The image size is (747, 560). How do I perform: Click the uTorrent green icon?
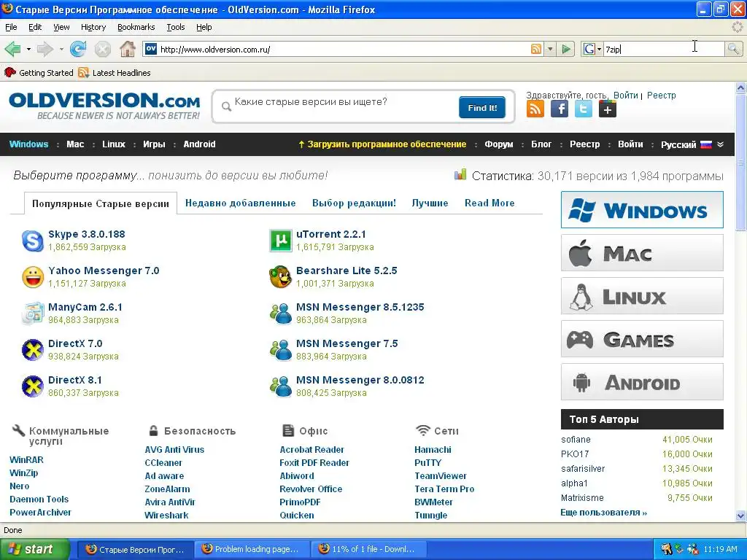(x=281, y=241)
